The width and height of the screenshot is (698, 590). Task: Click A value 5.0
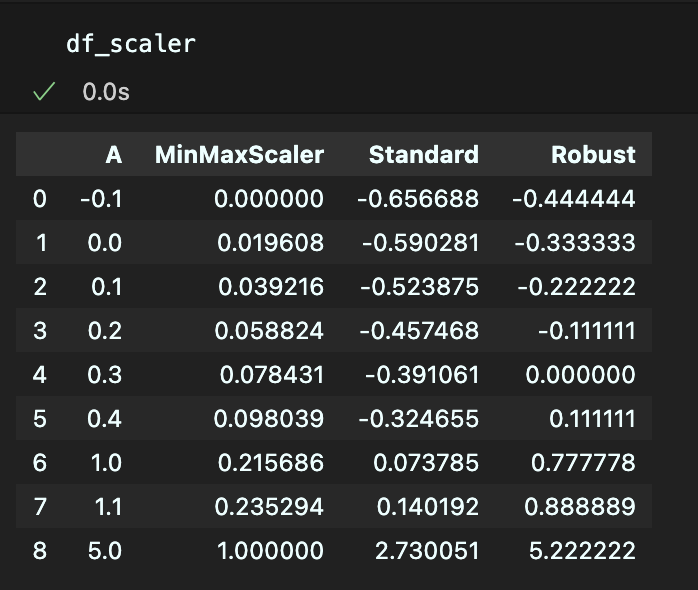[105, 550]
